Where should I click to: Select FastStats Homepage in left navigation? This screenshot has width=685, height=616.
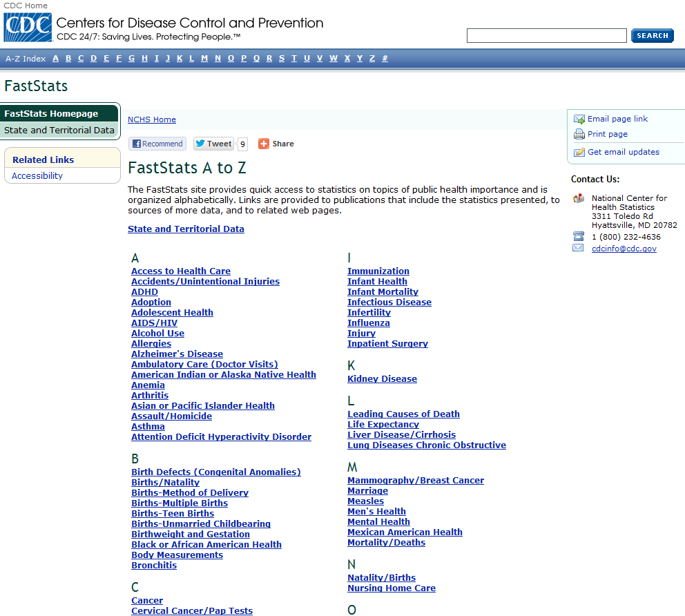(59, 113)
